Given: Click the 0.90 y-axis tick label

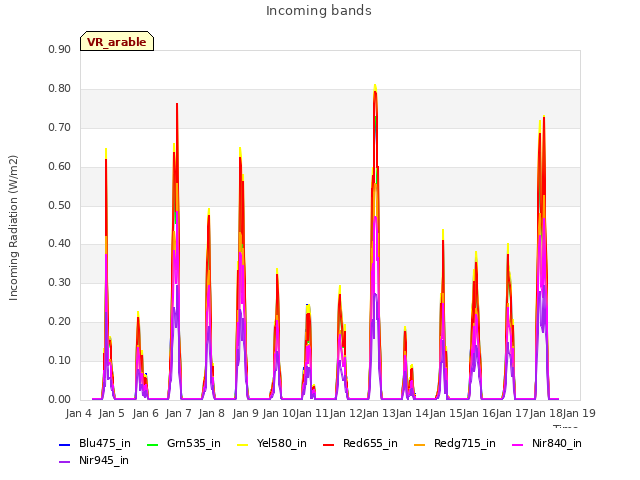Looking at the screenshot, I should tap(60, 49).
